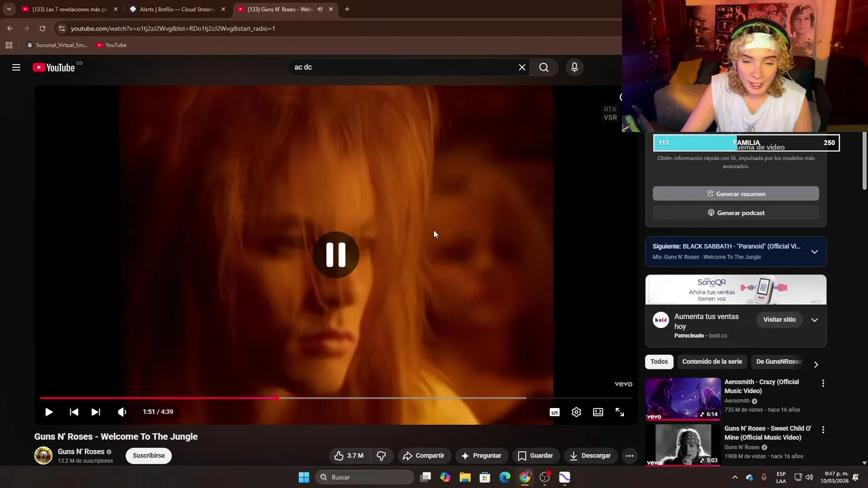Download video with Descargar button
The image size is (868, 488).
590,455
